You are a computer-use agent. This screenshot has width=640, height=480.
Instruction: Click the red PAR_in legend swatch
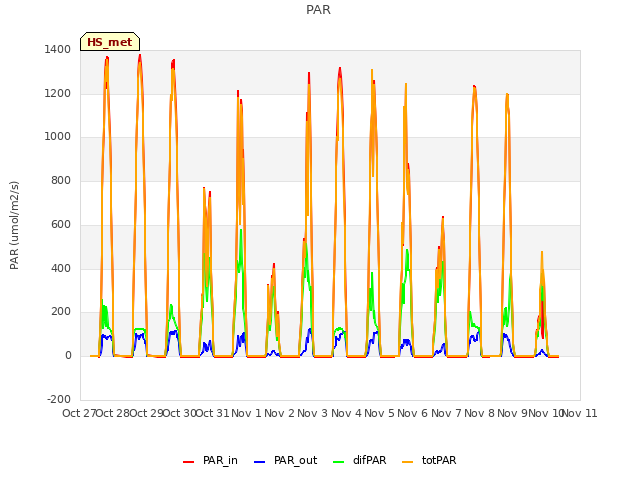coord(189,462)
